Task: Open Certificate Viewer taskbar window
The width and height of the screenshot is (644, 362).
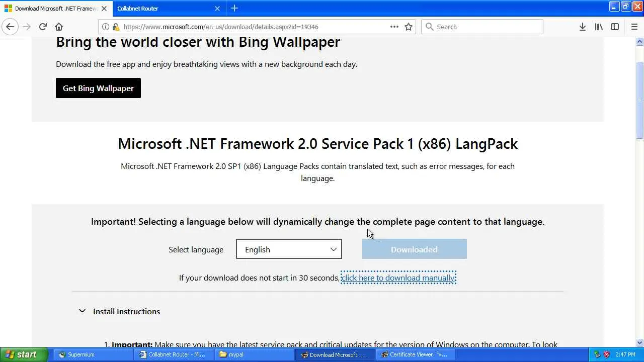Action: tap(415, 354)
